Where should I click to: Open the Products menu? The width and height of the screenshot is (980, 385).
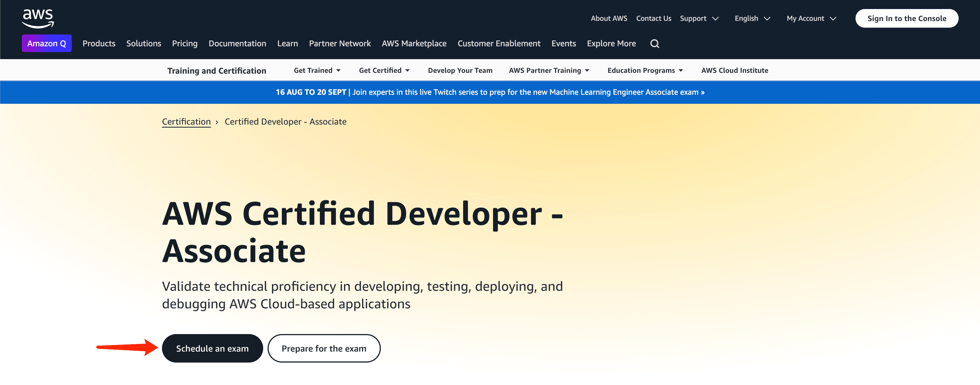pyautogui.click(x=99, y=44)
